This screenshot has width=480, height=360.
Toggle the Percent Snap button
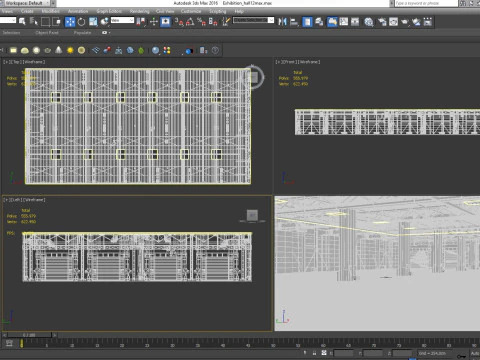(x=201, y=22)
